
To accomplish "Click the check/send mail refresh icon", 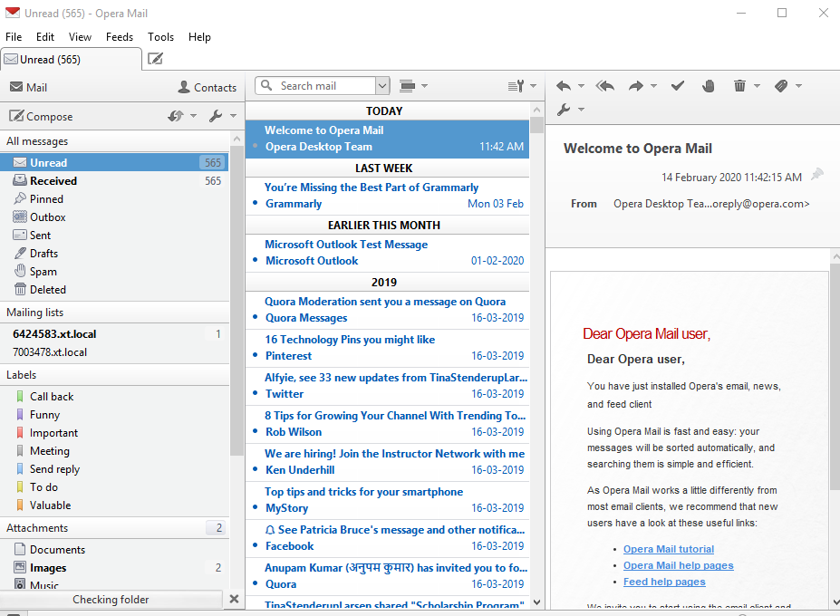I will pos(175,116).
